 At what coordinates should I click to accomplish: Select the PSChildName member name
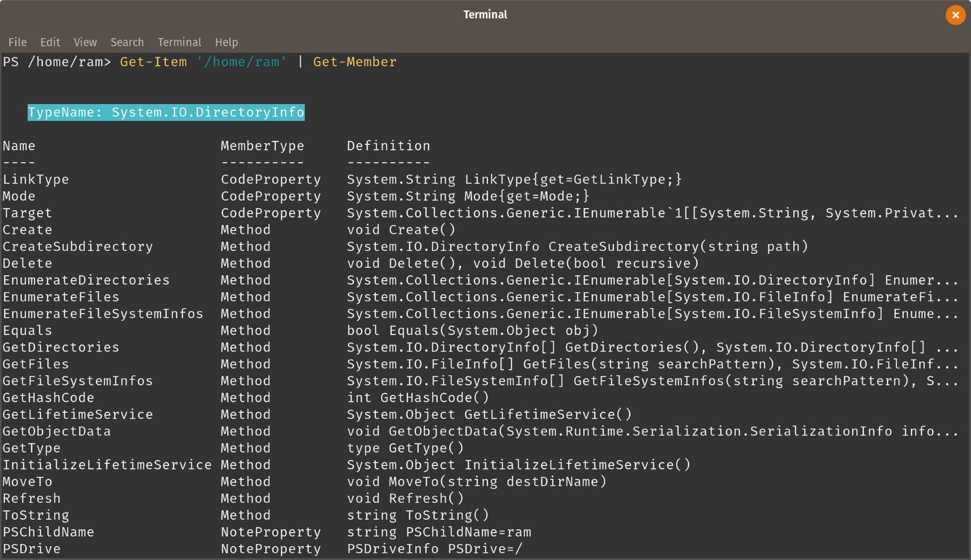click(48, 532)
